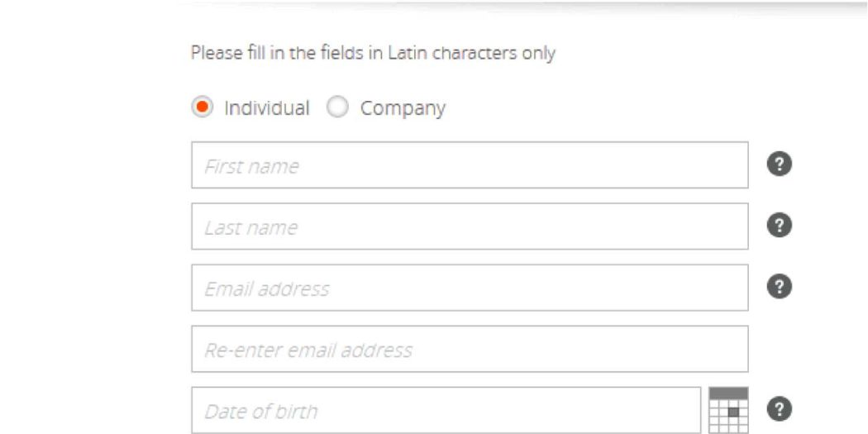Open the calendar date picker icon
868x434 pixels.
(728, 410)
